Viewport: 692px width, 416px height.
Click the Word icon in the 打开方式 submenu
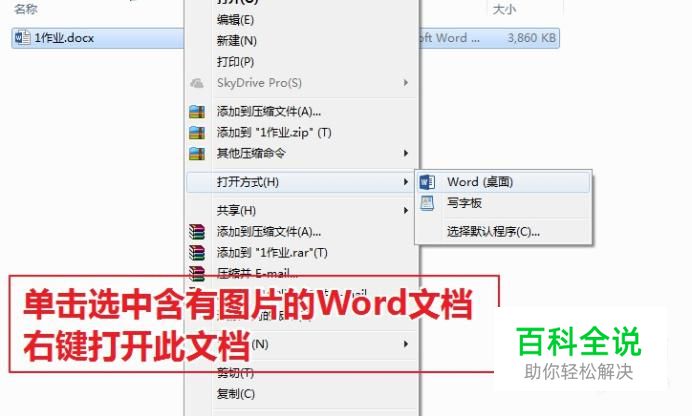427,182
